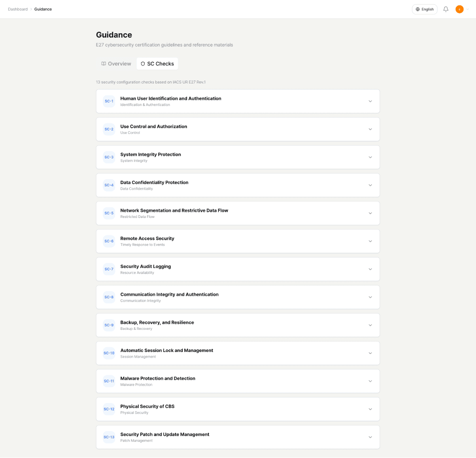Click the SC-4 badge icon
This screenshot has height=458, width=476.
point(109,185)
